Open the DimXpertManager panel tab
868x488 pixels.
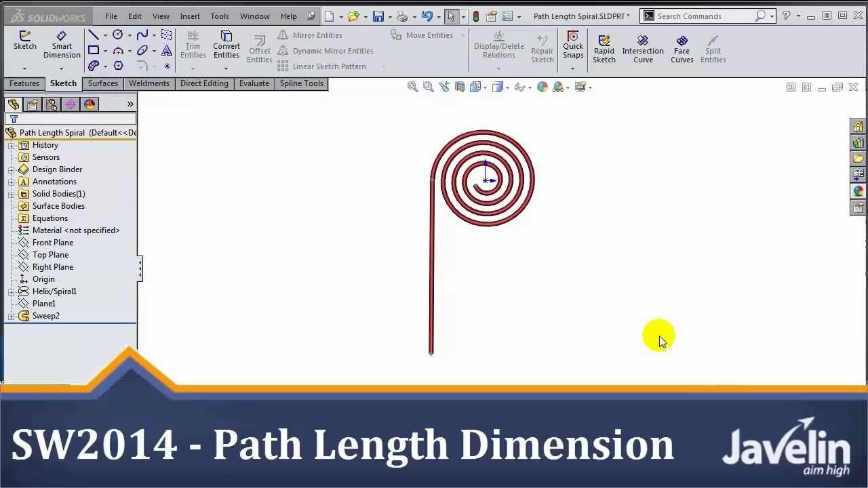click(70, 104)
